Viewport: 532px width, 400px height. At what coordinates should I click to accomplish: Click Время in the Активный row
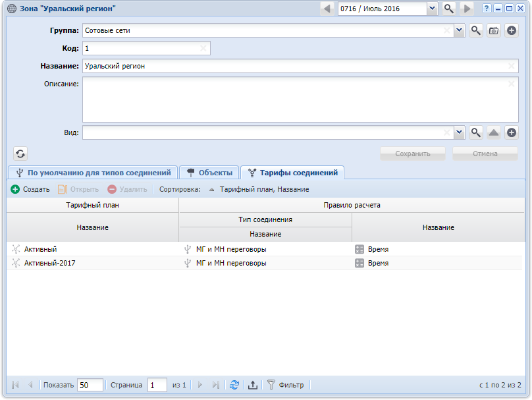click(x=379, y=249)
